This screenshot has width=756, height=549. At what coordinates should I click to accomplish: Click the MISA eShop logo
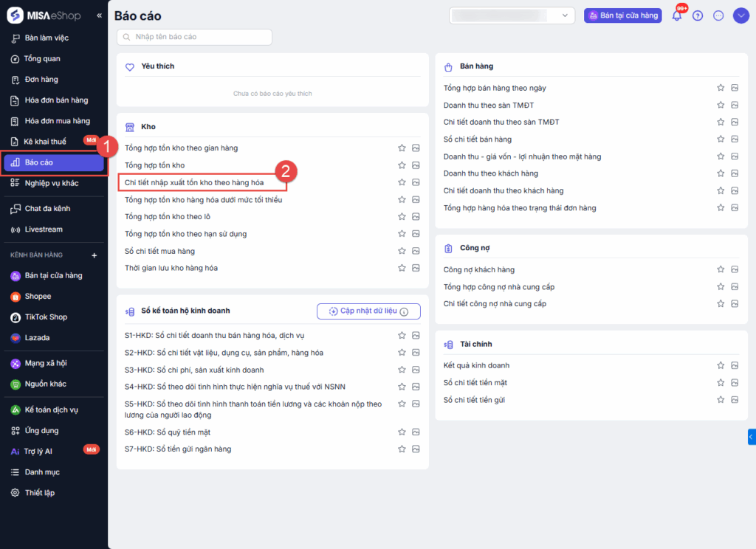tap(44, 15)
